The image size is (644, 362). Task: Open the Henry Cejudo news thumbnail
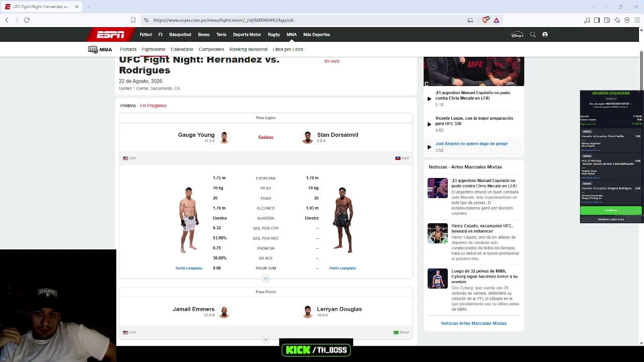438,233
